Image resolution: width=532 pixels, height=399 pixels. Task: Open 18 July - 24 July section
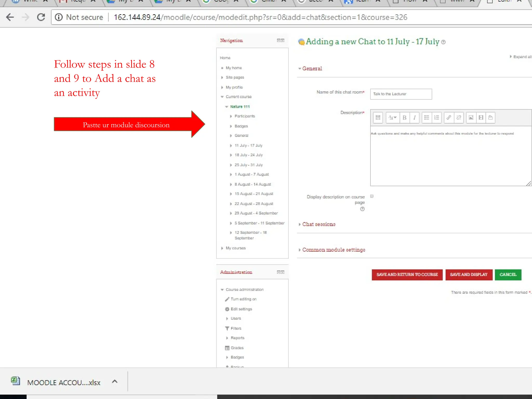(x=249, y=155)
